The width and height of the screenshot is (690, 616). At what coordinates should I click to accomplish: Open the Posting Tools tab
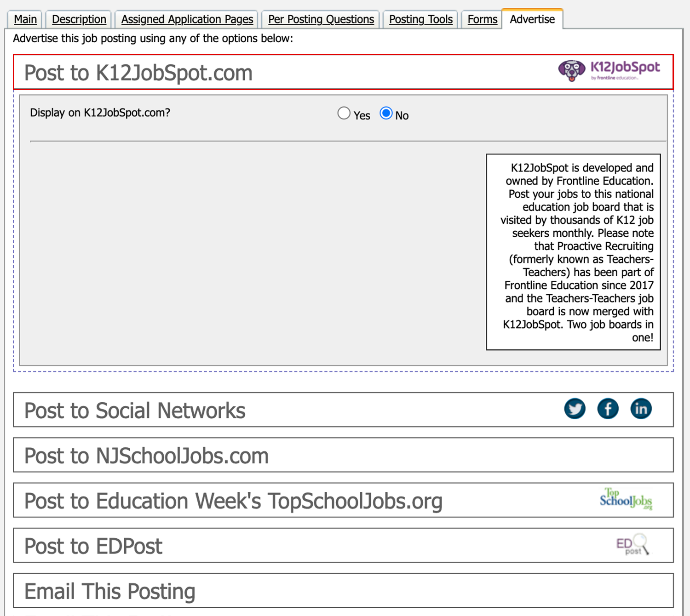click(x=421, y=19)
